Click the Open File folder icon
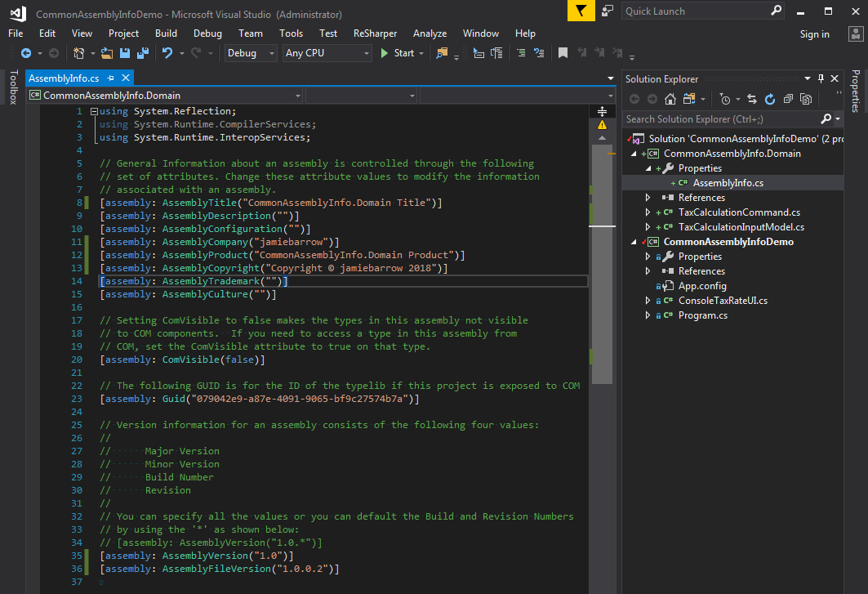868x594 pixels. pyautogui.click(x=107, y=53)
